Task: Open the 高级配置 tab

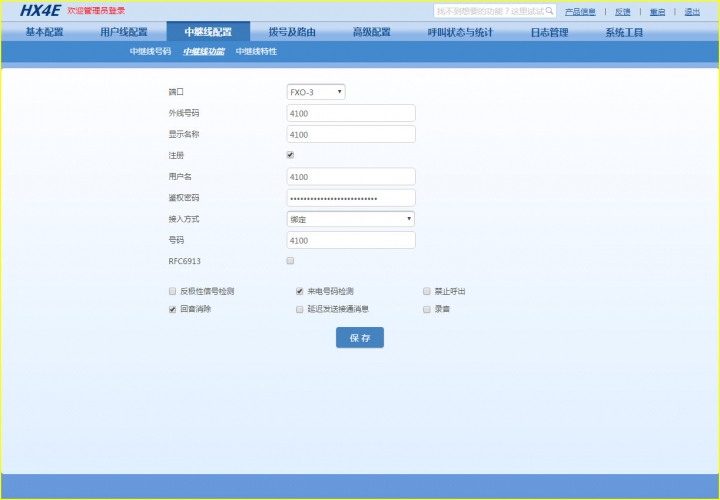Action: coord(371,32)
